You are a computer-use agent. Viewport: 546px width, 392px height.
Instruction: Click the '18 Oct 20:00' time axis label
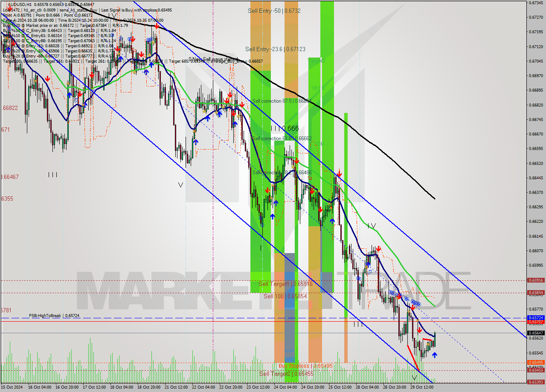pos(149,387)
